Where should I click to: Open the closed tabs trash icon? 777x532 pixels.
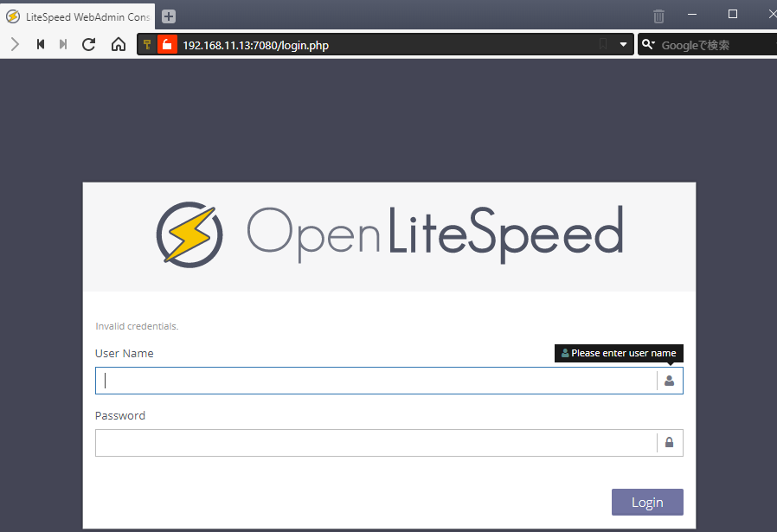(x=658, y=16)
